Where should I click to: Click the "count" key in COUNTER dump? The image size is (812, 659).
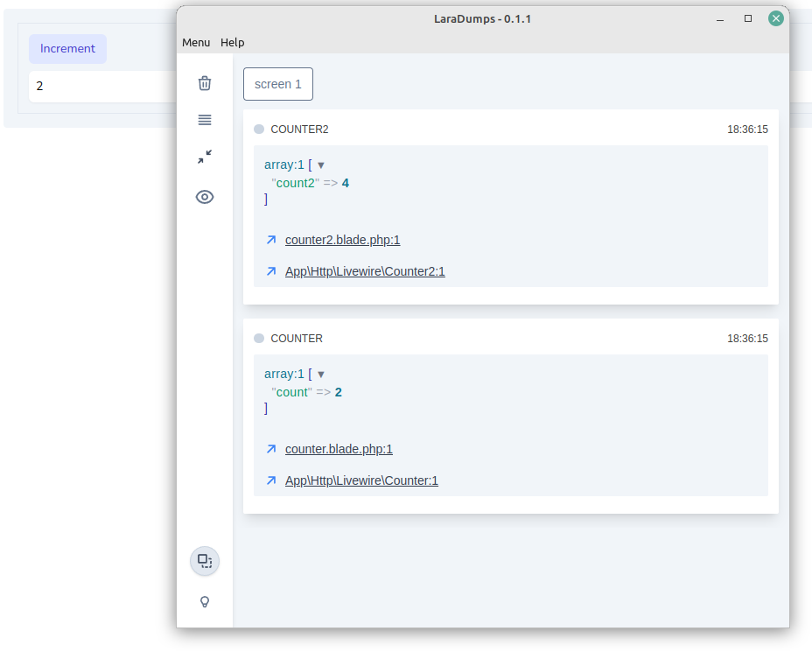tap(291, 392)
